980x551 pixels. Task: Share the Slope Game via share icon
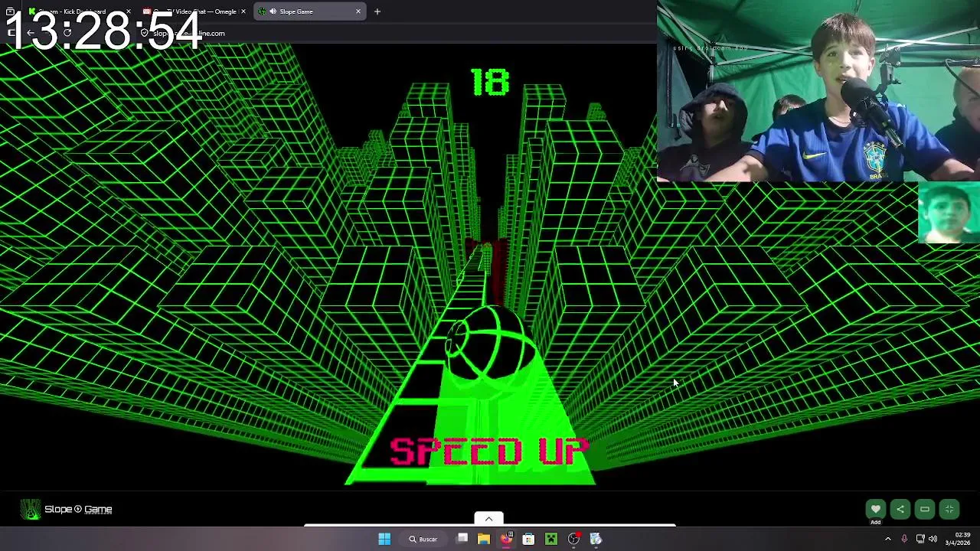pyautogui.click(x=900, y=509)
